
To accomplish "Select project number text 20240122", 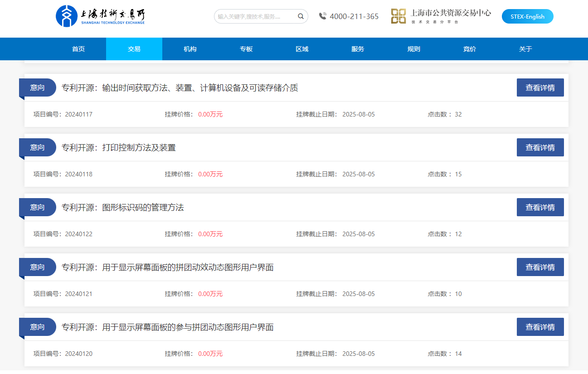I will tap(79, 234).
